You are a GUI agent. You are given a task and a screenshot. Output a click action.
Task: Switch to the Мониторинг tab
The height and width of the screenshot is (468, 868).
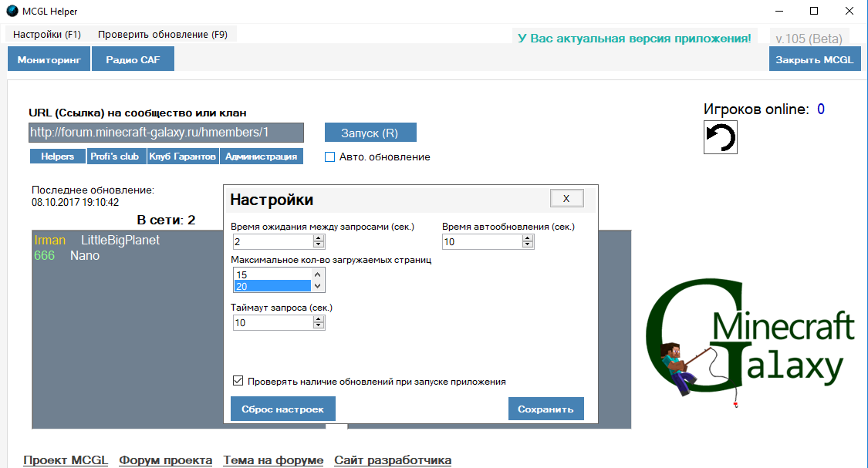49,59
